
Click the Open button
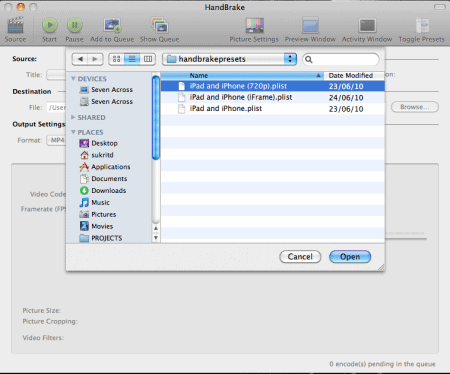(350, 257)
